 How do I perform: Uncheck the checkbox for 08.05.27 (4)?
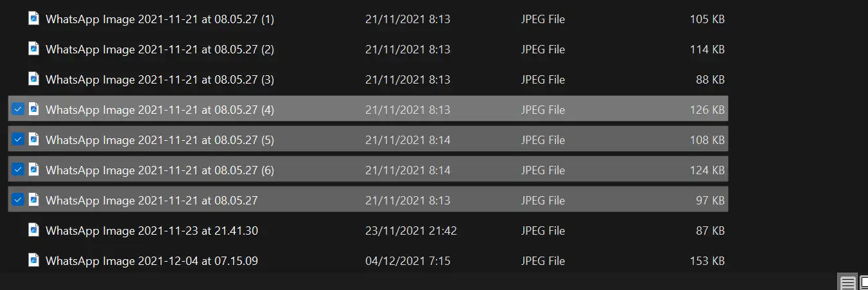click(18, 109)
